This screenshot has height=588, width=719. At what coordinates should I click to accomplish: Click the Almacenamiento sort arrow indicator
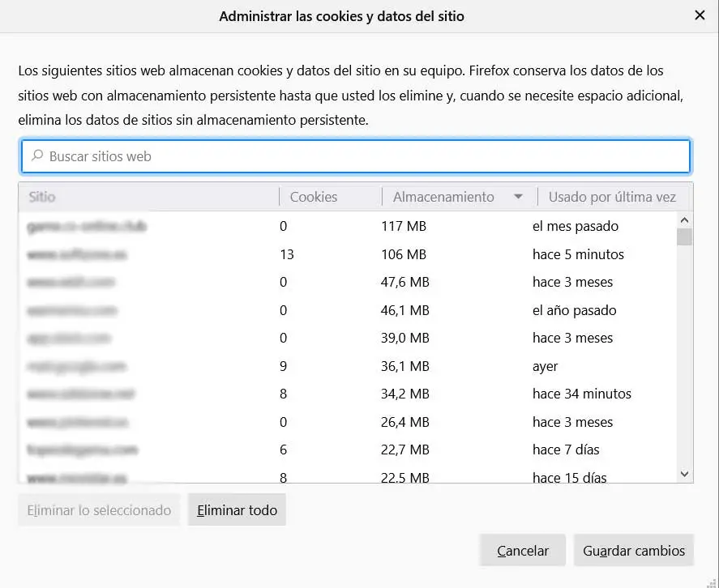tap(518, 197)
